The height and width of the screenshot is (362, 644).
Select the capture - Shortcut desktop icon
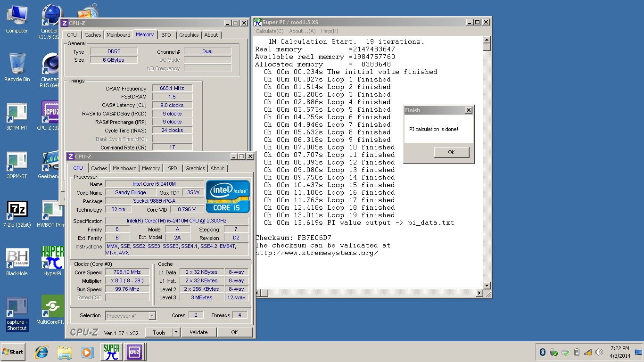(x=17, y=314)
